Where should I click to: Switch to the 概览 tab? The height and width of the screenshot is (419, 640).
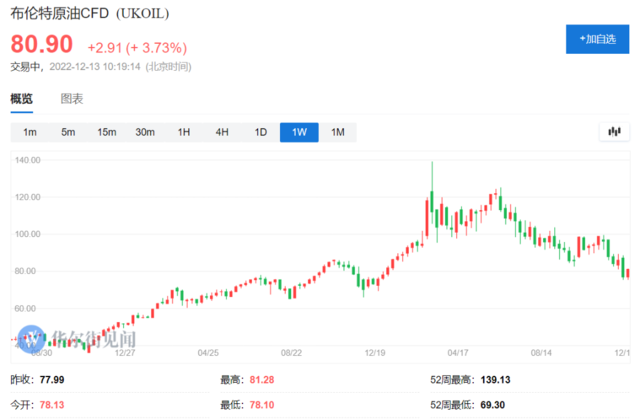click(x=22, y=99)
